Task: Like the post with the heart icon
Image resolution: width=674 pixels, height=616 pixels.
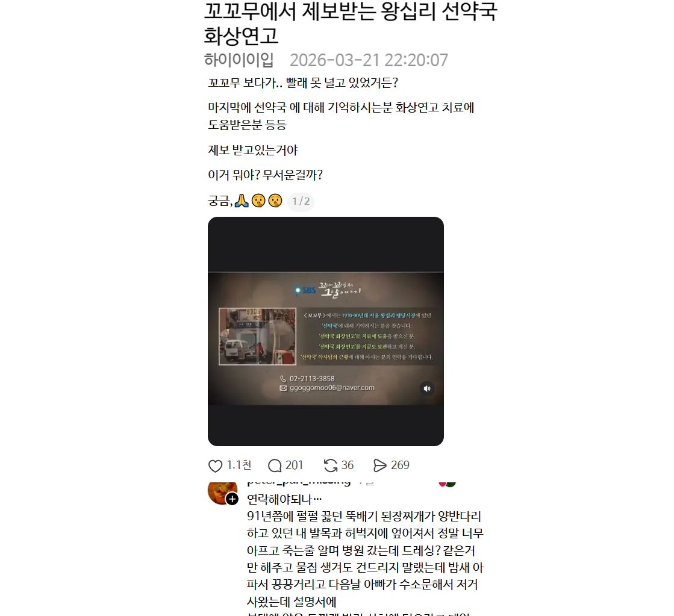Action: coord(216,466)
